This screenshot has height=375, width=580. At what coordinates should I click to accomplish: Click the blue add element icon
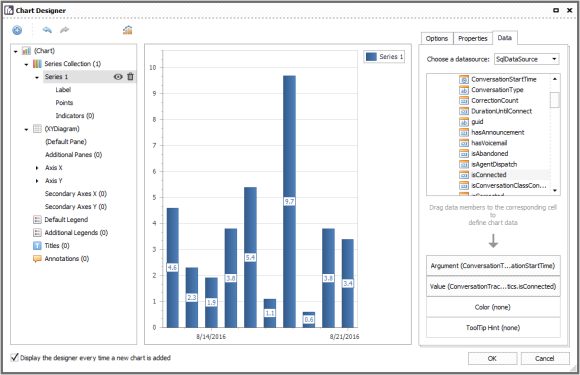[17, 30]
